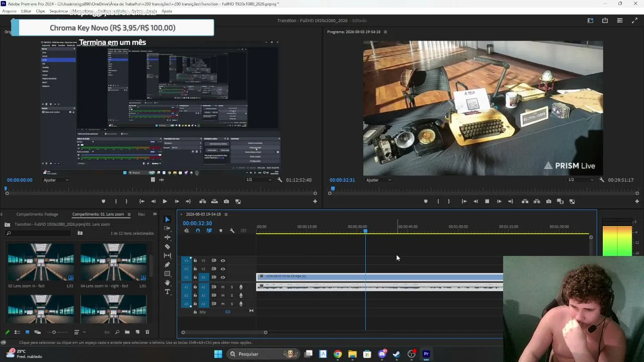This screenshot has height=362, width=644.
Task: Export frame from the Program monitor
Action: pyautogui.click(x=548, y=201)
